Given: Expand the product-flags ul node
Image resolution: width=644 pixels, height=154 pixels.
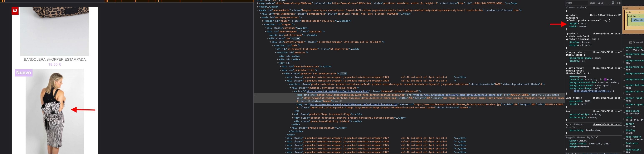Looking at the screenshot, I should pos(293,114).
